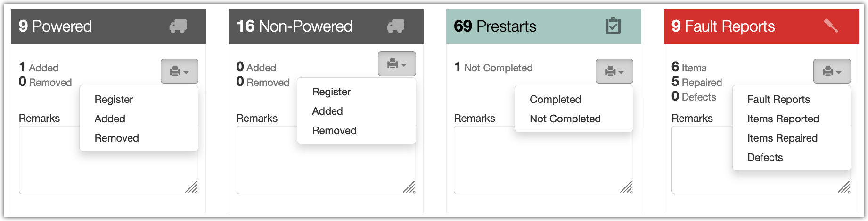
Task: Click the Prestarts Remarks text area
Action: click(x=542, y=165)
